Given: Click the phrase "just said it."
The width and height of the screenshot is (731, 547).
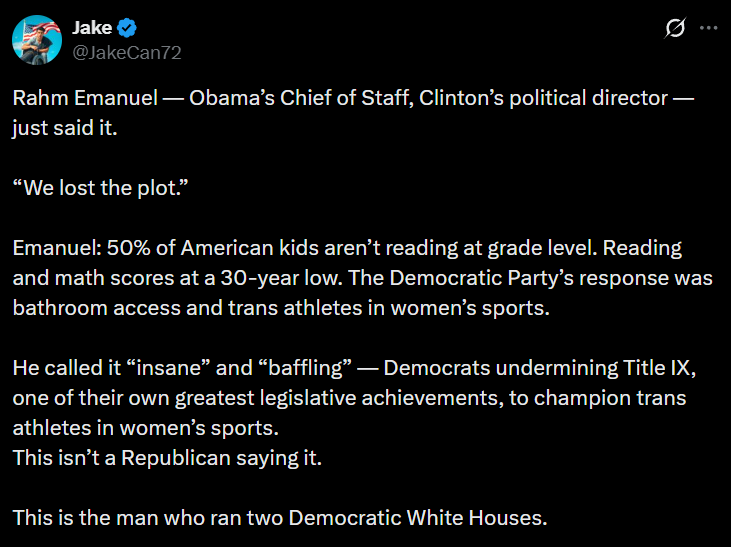Looking at the screenshot, I should (x=65, y=128).
